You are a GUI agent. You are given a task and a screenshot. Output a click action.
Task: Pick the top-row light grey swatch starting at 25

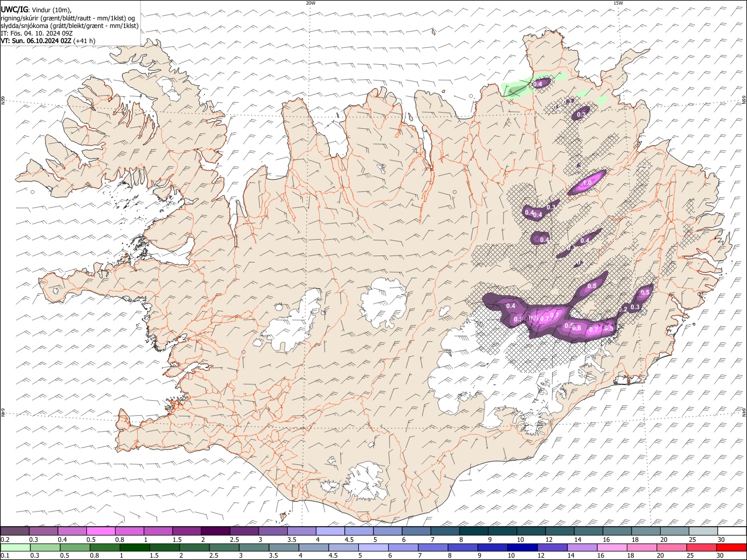coord(703,531)
